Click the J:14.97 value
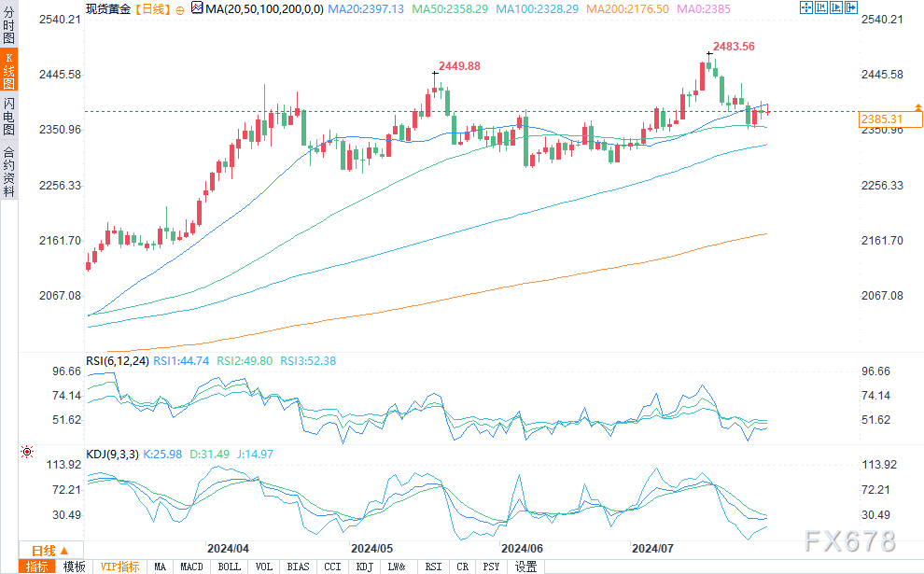 [255, 455]
